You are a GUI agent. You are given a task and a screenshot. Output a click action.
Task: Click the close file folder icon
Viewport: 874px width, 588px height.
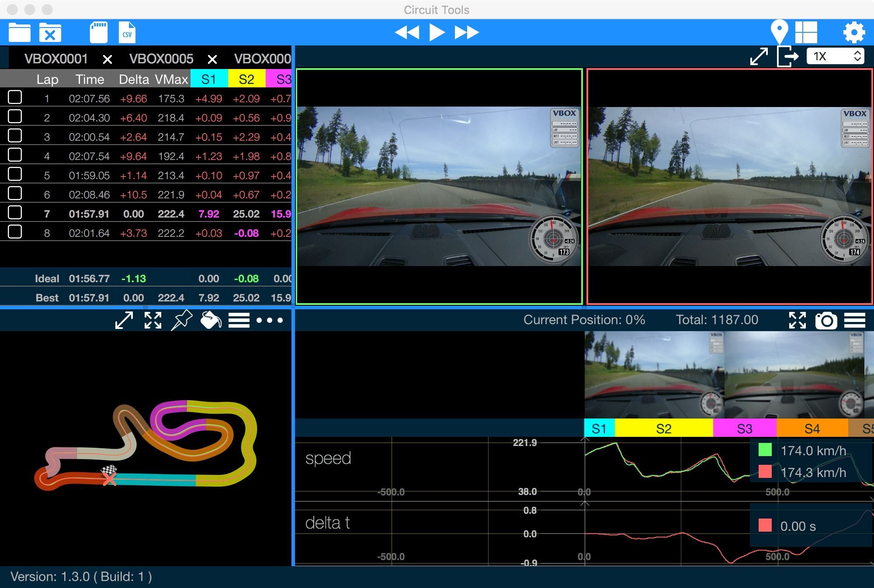[x=50, y=32]
